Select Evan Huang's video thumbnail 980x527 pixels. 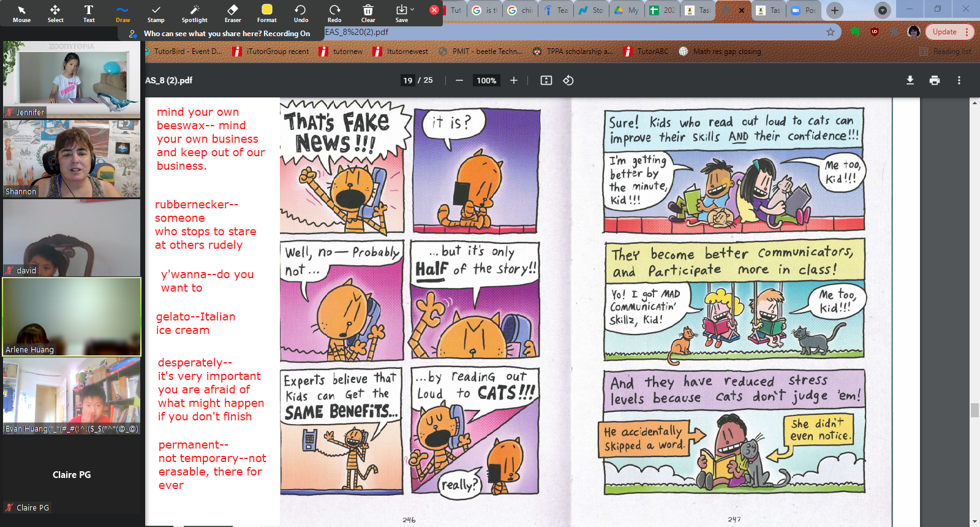click(x=72, y=396)
